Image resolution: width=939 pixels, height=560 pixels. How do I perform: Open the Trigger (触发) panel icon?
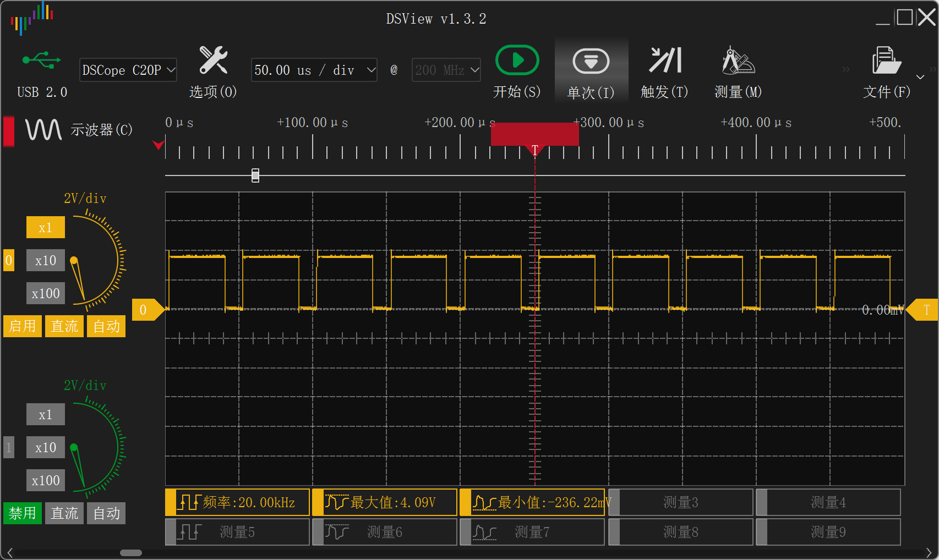click(665, 60)
